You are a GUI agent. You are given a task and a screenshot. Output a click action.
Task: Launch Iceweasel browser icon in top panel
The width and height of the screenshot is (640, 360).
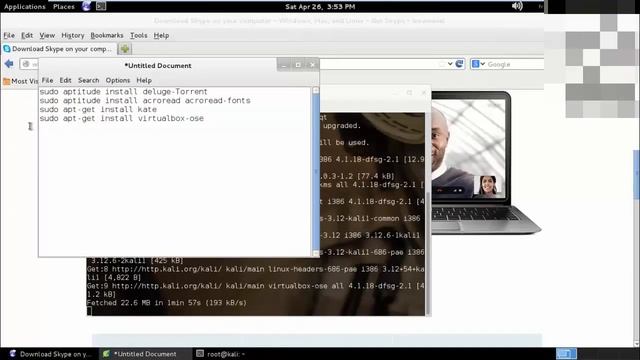click(87, 6)
